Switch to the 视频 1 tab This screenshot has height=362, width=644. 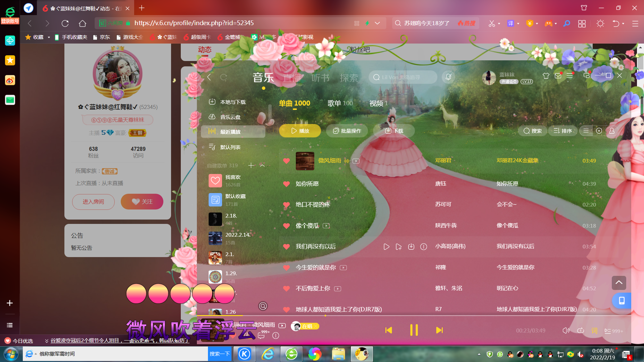click(379, 103)
